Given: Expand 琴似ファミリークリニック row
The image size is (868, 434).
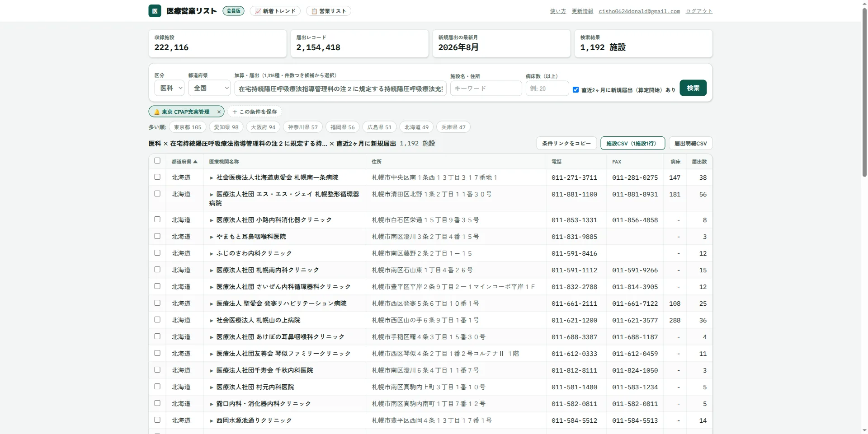Looking at the screenshot, I should (211, 354).
